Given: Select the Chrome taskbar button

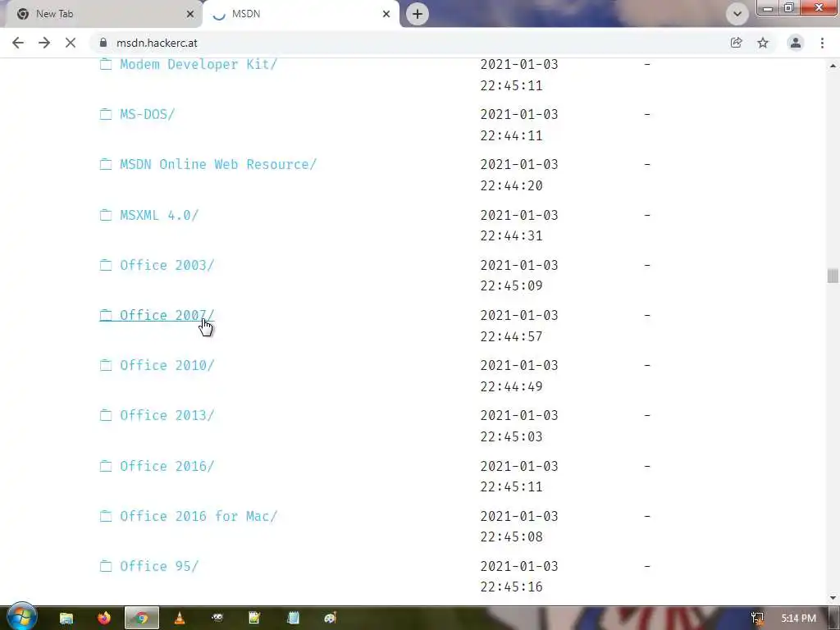Looking at the screenshot, I should click(141, 619).
